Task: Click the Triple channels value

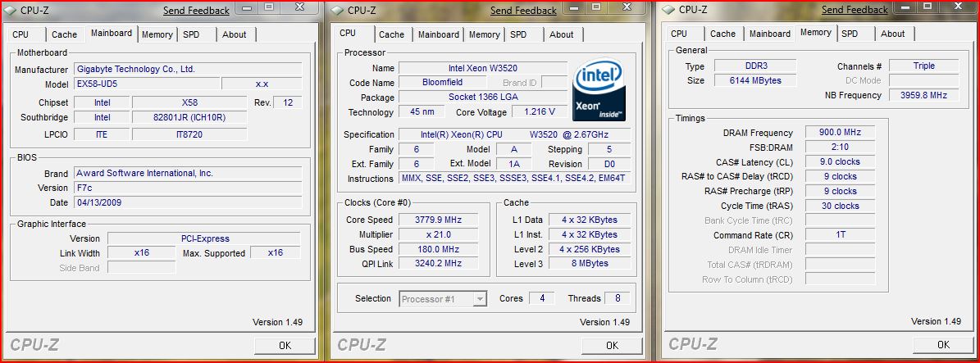Action: (923, 66)
